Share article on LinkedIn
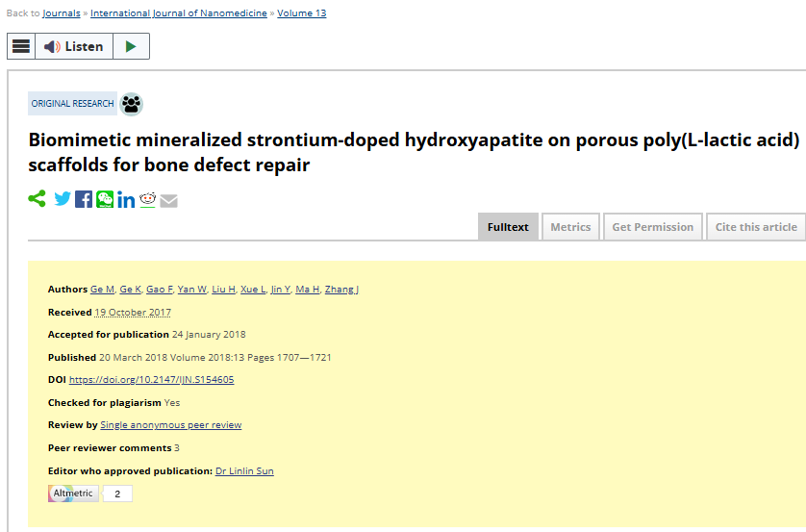The width and height of the screenshot is (806, 532). coord(126,199)
